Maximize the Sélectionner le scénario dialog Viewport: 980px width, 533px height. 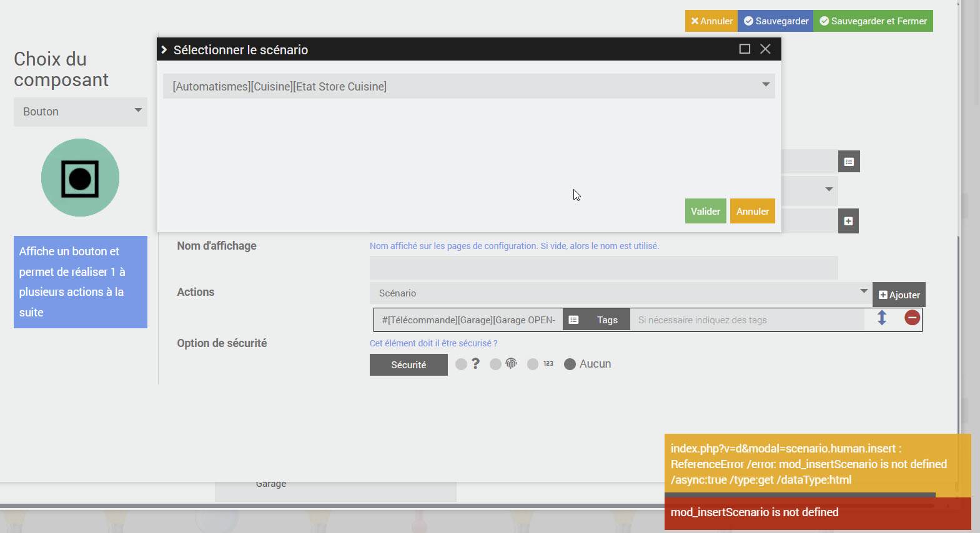click(745, 49)
